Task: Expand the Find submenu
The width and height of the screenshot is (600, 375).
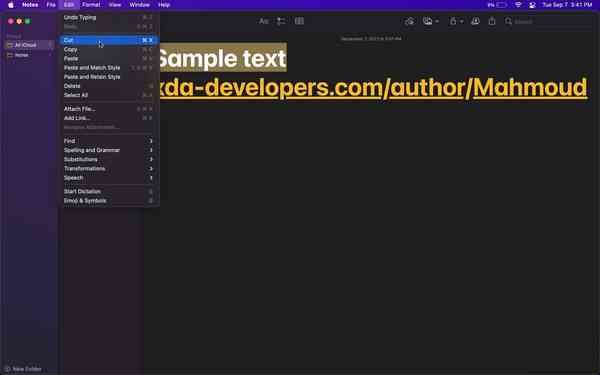Action: coord(109,141)
